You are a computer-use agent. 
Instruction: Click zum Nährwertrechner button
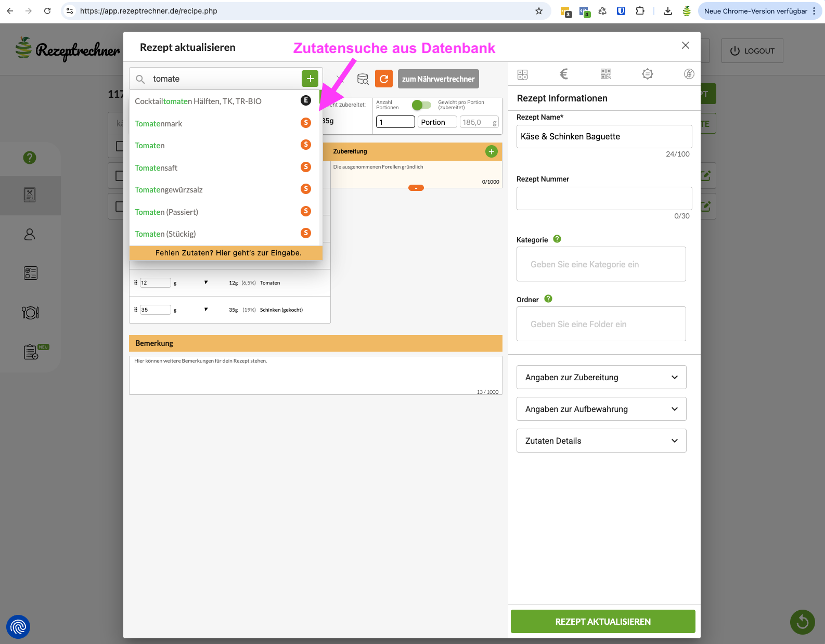pos(439,79)
